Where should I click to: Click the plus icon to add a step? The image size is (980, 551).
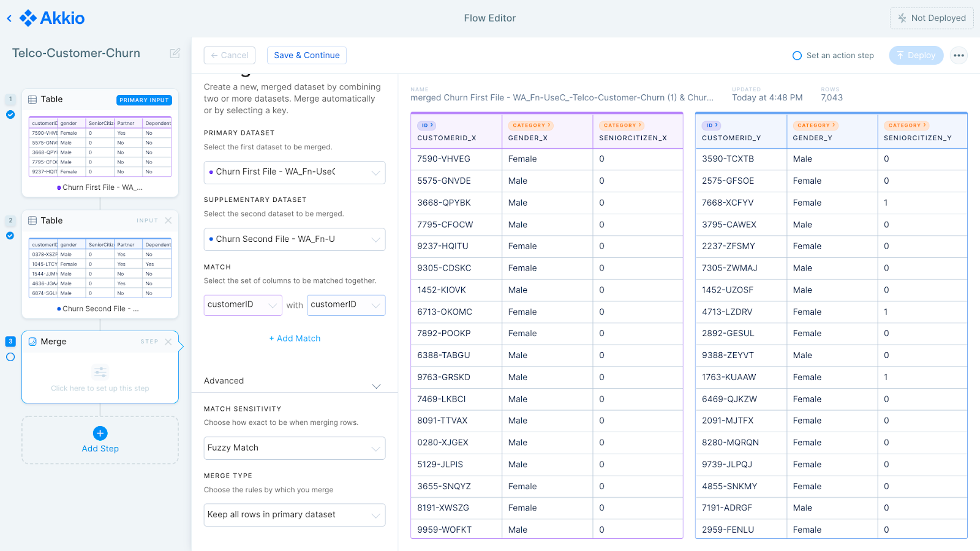click(x=100, y=433)
